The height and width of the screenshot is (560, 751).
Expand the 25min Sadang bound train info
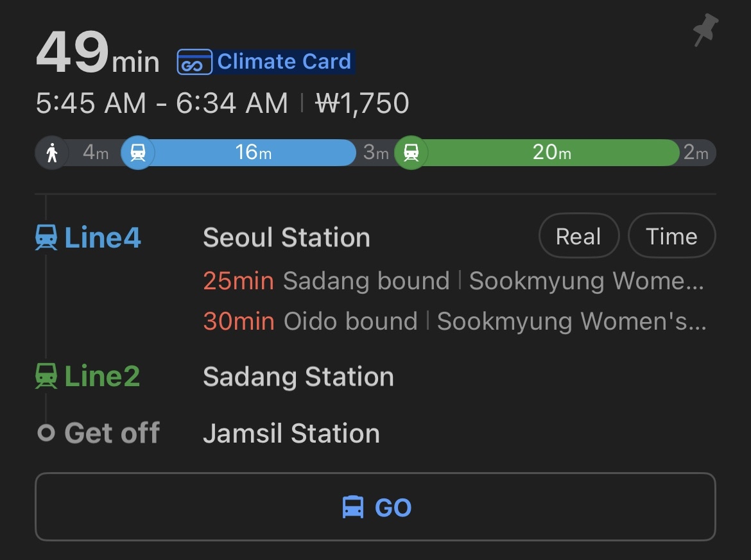453,281
